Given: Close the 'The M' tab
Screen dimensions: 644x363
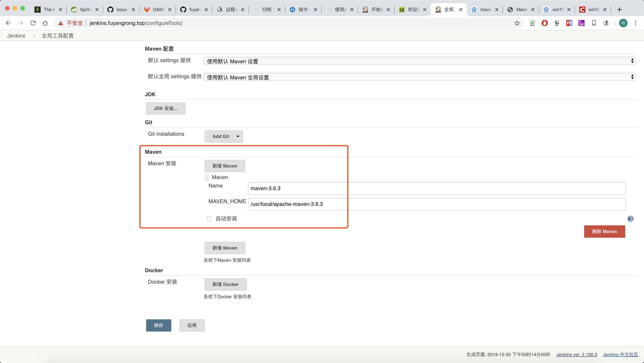Looking at the screenshot, I should [61, 10].
